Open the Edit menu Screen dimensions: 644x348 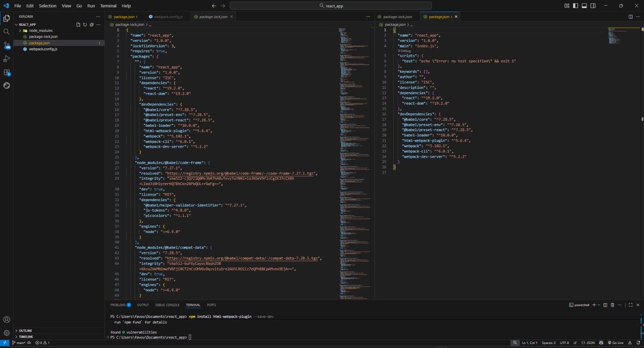tap(30, 5)
